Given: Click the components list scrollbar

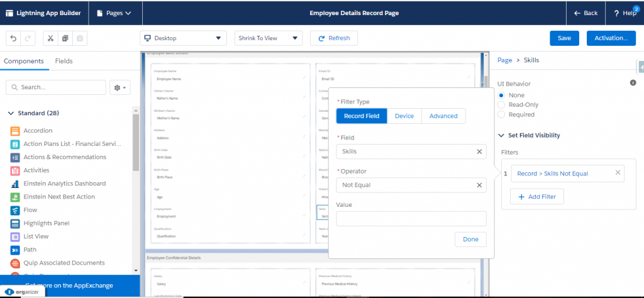Looking at the screenshot, I should (x=136, y=143).
